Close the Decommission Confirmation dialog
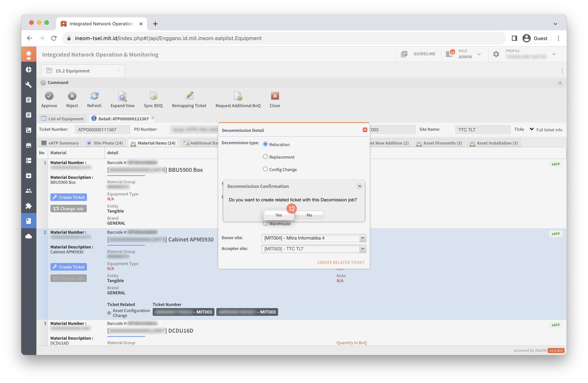 point(360,186)
